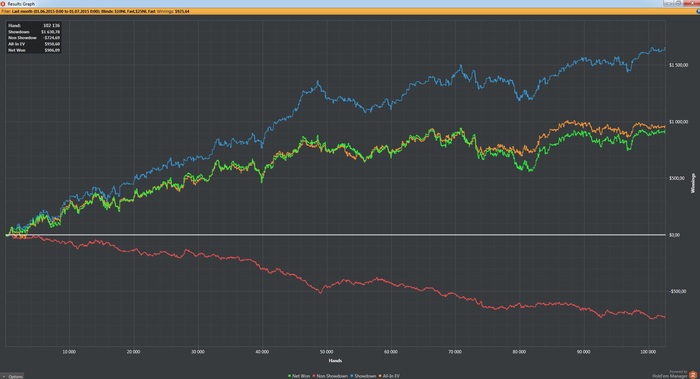
Task: Click the -$500,00 axis label
Action: tap(677, 292)
